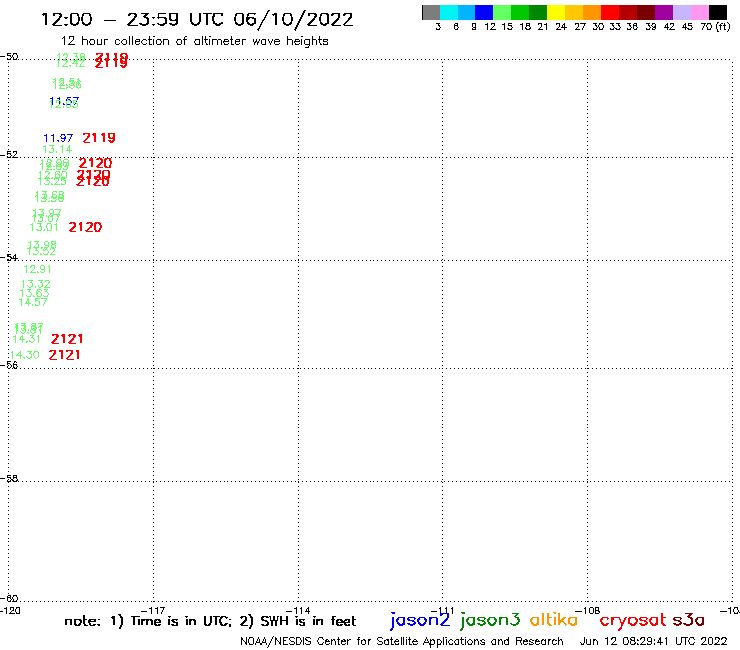
Task: Click the orange 'altika' legend label
Action: [554, 620]
